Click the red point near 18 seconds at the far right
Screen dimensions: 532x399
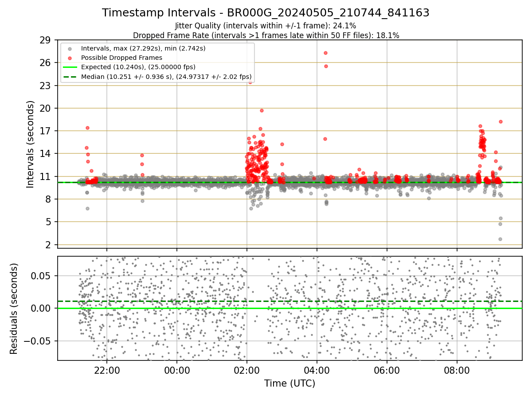click(x=501, y=121)
